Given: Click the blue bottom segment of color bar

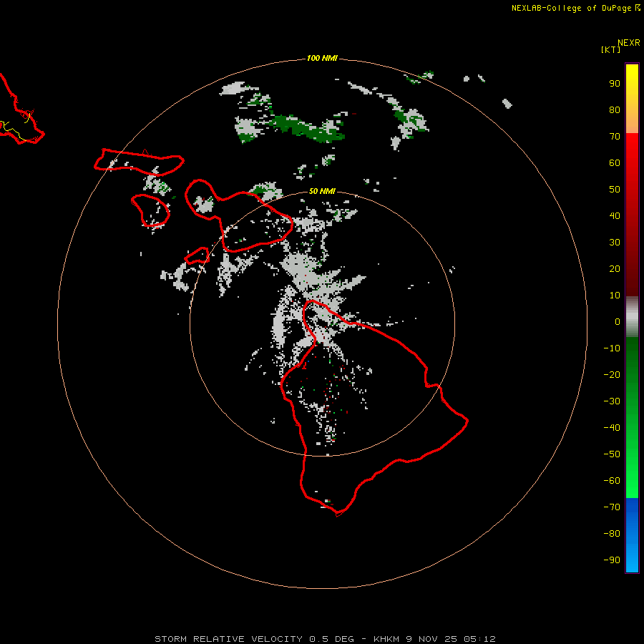Looking at the screenshot, I should pos(632,535).
